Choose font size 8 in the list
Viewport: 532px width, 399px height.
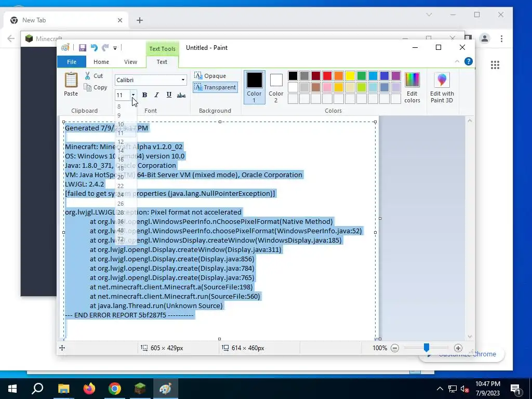click(x=126, y=107)
